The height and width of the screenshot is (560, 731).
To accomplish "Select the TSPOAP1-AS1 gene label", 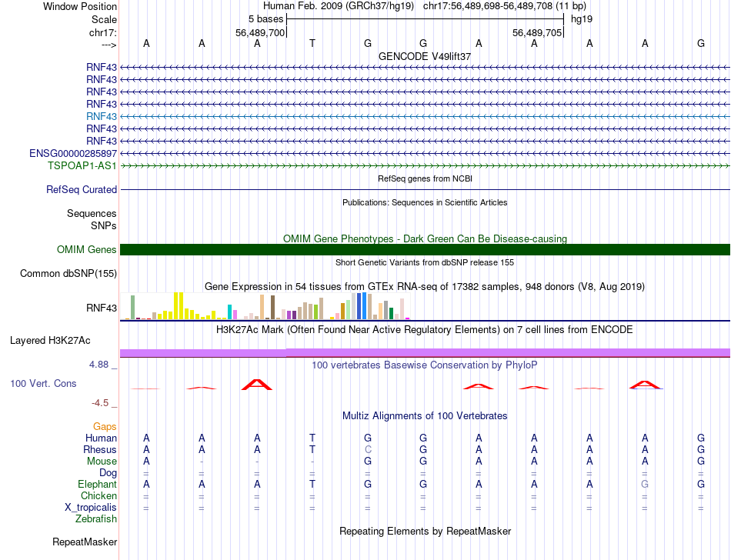I will pos(82,165).
